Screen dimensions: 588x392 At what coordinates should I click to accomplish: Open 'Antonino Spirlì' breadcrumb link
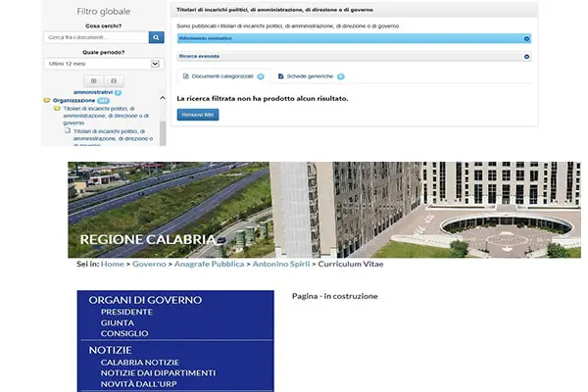point(281,264)
